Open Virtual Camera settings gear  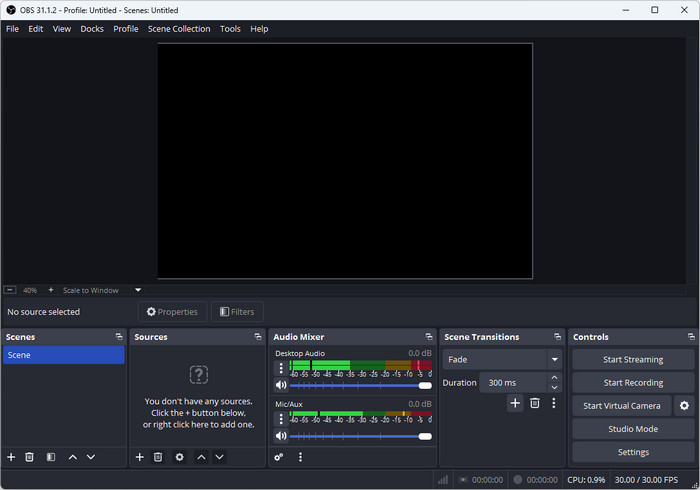[684, 406]
